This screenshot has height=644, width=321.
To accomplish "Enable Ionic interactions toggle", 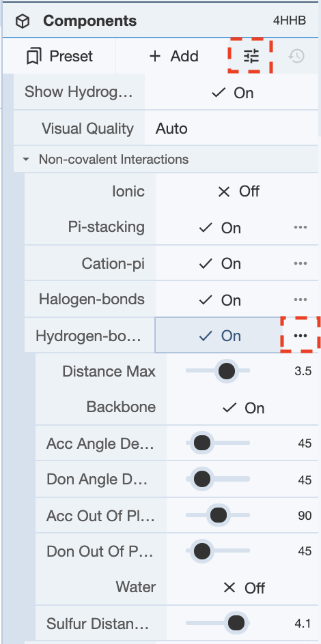I will pyautogui.click(x=238, y=191).
